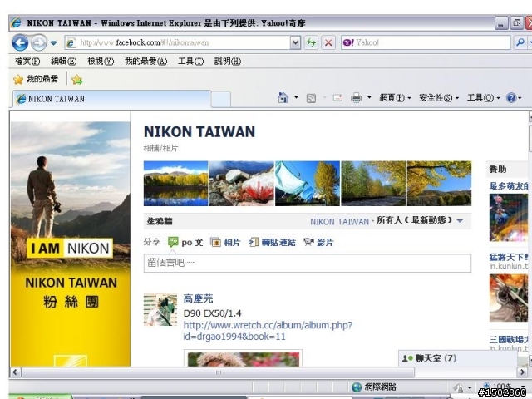
Task: Click the 網際網路 zone globe status icon
Action: coord(357,387)
